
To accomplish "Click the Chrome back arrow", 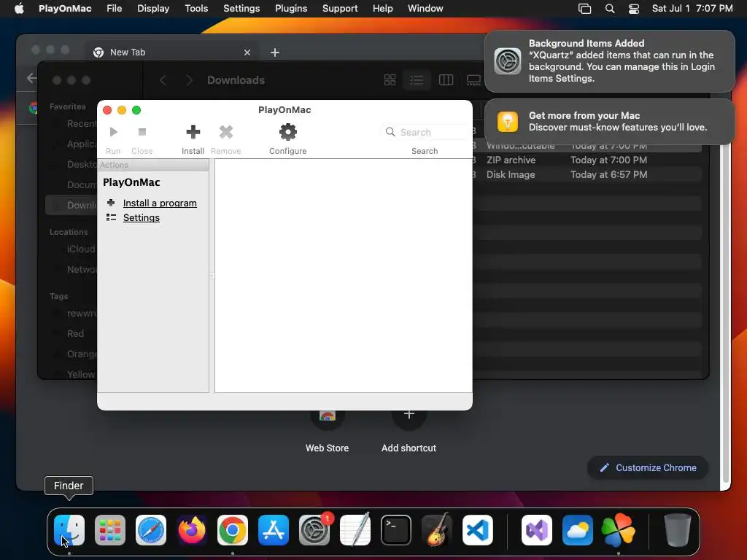I will point(31,78).
